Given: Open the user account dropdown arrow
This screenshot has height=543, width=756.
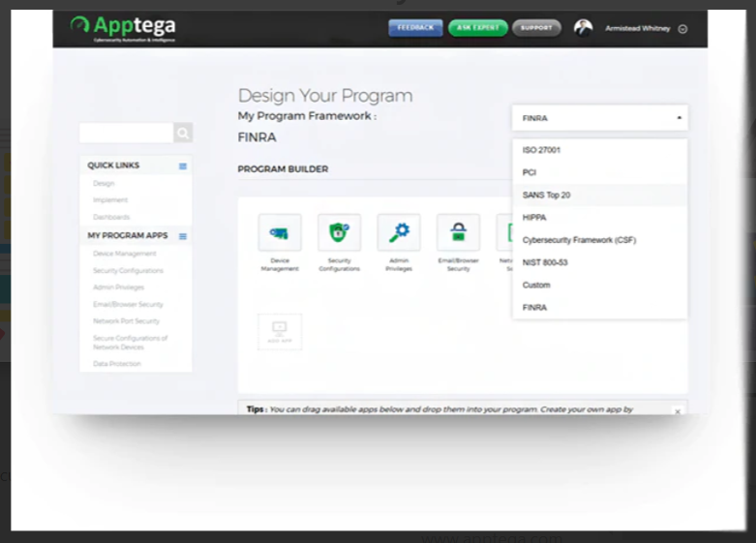Looking at the screenshot, I should pos(682,29).
